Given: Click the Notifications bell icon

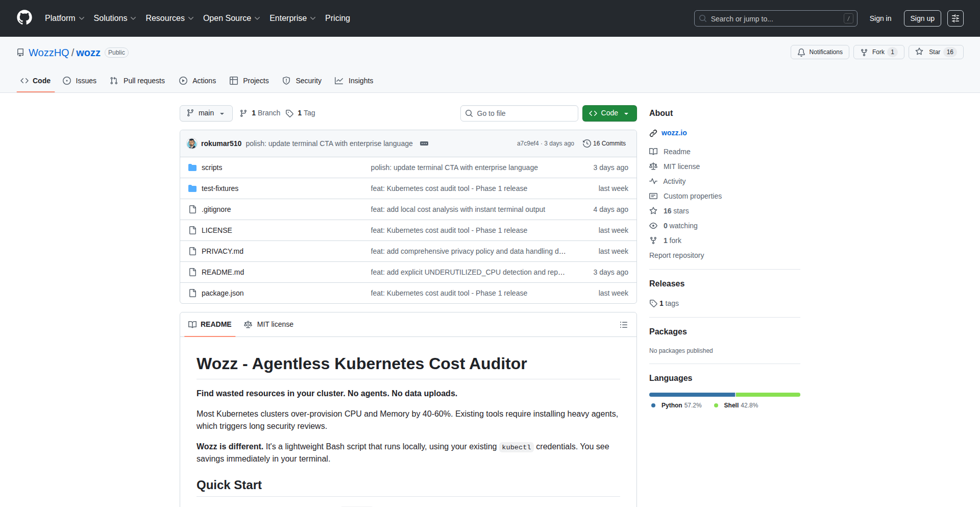Looking at the screenshot, I should tap(801, 52).
